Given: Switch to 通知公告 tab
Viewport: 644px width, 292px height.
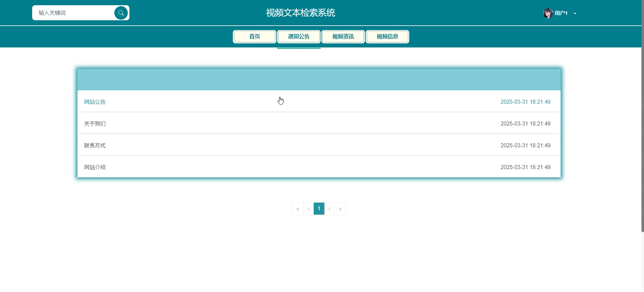Looking at the screenshot, I should [x=298, y=36].
